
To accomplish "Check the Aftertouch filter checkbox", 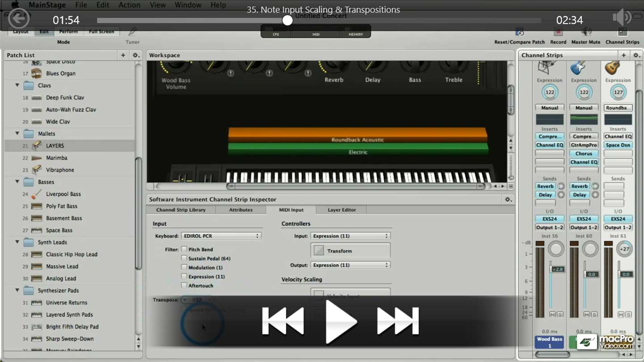I will click(x=184, y=285).
